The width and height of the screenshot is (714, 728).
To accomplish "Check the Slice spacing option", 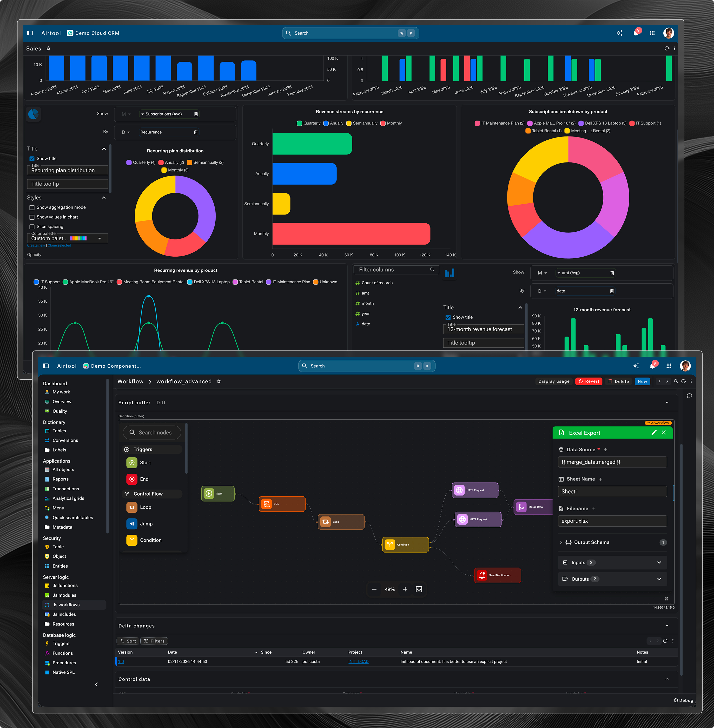I will [32, 227].
